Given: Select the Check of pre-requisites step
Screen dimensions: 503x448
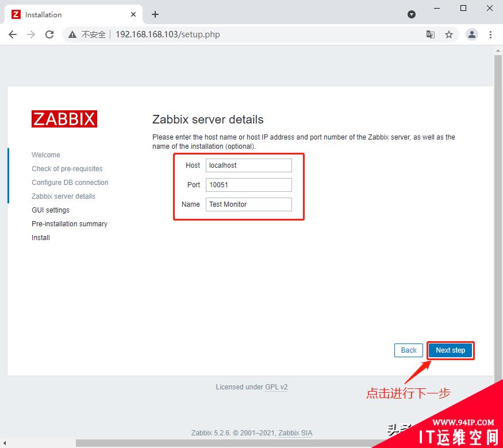Looking at the screenshot, I should (x=67, y=168).
